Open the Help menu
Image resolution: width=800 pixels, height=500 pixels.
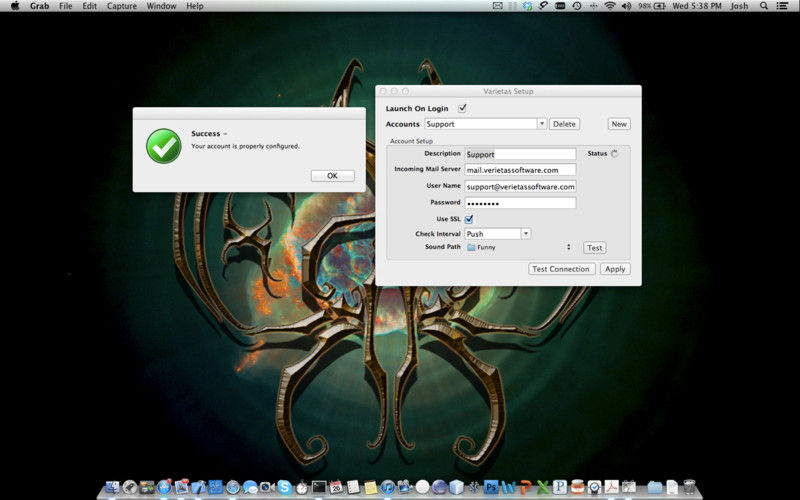click(x=195, y=6)
